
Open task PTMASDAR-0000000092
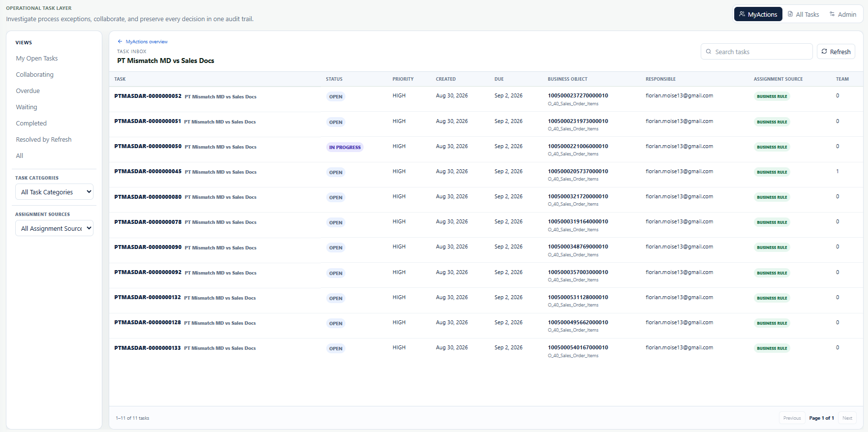[x=148, y=273]
